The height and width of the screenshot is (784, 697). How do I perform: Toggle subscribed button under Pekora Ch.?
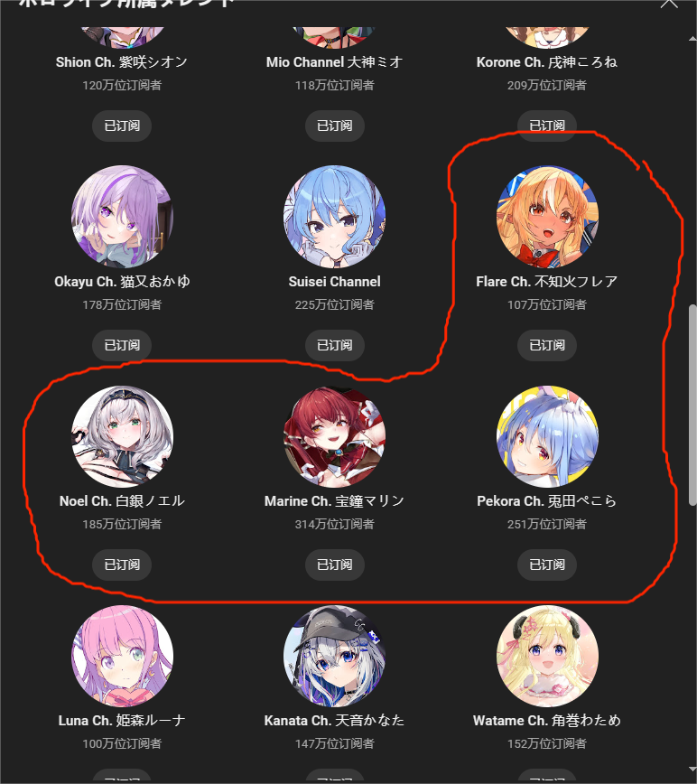[x=547, y=565]
